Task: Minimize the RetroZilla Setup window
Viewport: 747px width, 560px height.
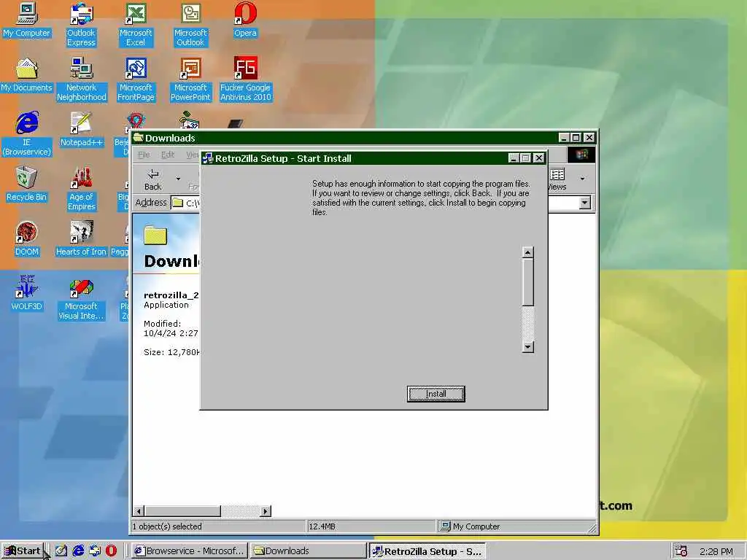Action: point(514,158)
